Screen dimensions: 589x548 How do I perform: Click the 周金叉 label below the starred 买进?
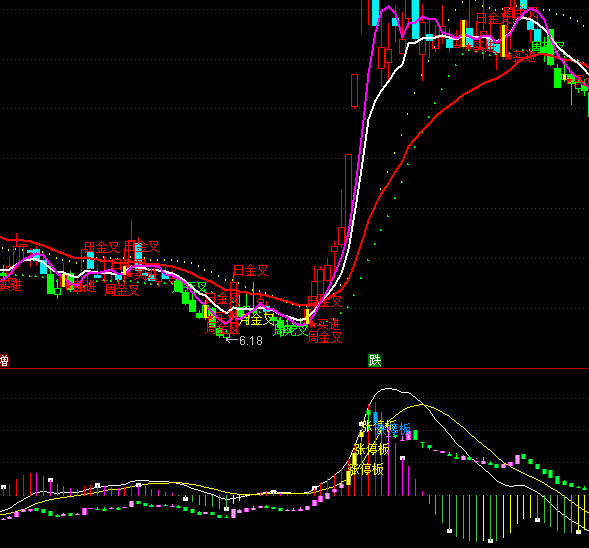pos(325,337)
